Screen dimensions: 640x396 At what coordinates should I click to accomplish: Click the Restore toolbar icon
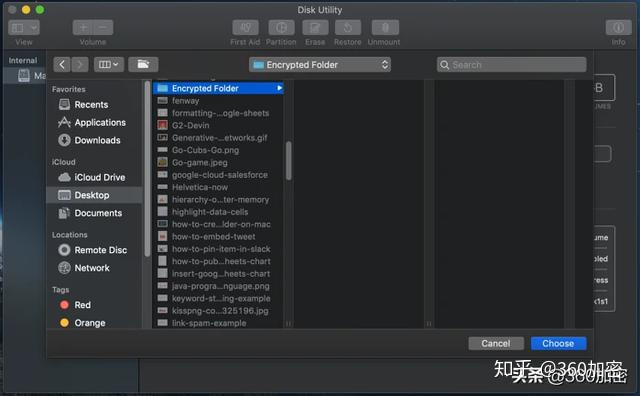tap(348, 28)
